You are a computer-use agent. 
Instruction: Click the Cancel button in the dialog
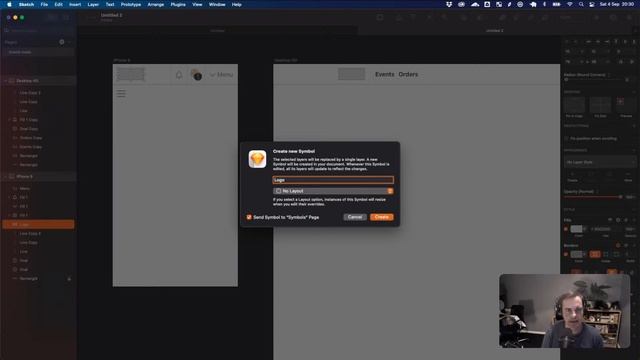tap(355, 217)
